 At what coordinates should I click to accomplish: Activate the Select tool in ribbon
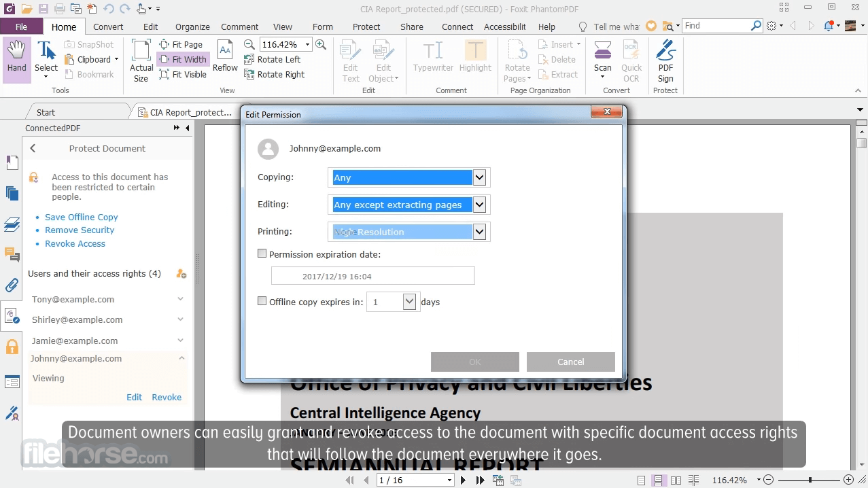pos(46,59)
